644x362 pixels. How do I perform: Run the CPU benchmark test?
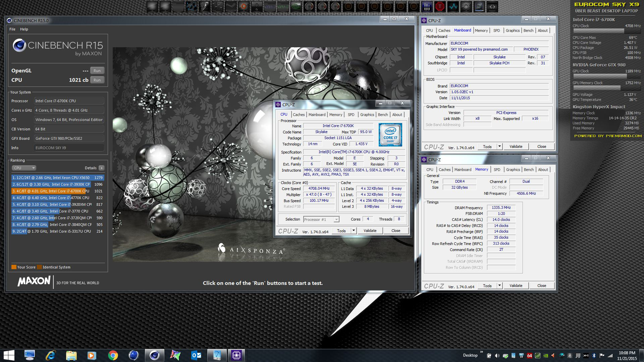click(x=97, y=80)
